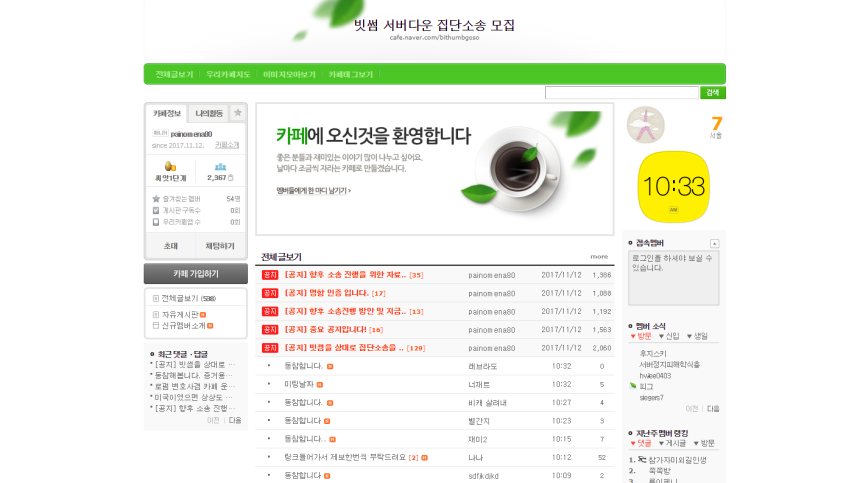This screenshot has height=483, width=860.
Task: Click the star icon beside 즐겨찾는 멤버
Action: pyautogui.click(x=156, y=199)
